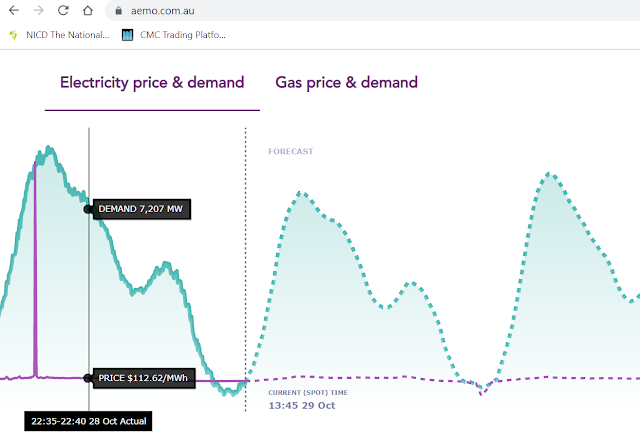The image size is (640, 434).
Task: Reload the AEMO page
Action: pyautogui.click(x=63, y=11)
